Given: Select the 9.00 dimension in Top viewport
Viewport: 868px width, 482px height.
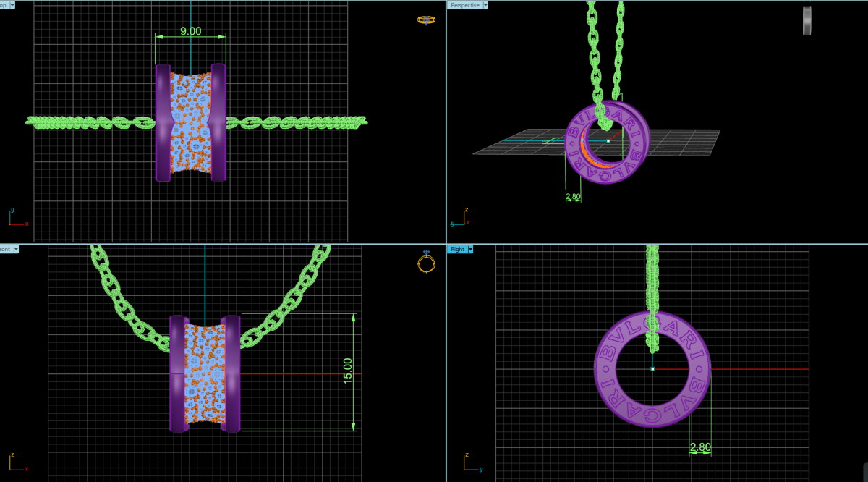Looking at the screenshot, I should coord(190,31).
